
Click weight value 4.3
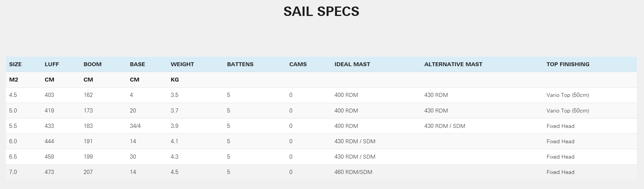pos(174,157)
